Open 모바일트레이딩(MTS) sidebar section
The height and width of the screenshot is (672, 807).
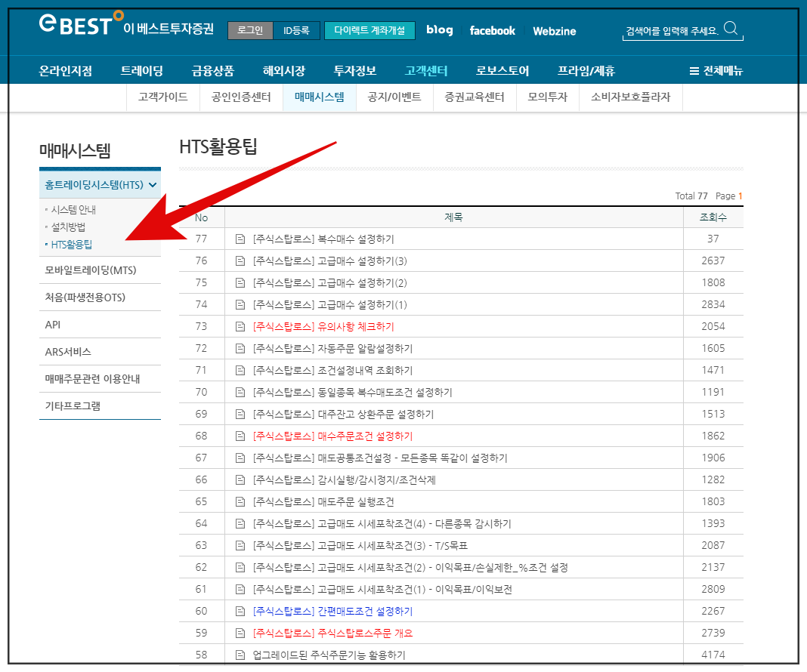click(100, 270)
